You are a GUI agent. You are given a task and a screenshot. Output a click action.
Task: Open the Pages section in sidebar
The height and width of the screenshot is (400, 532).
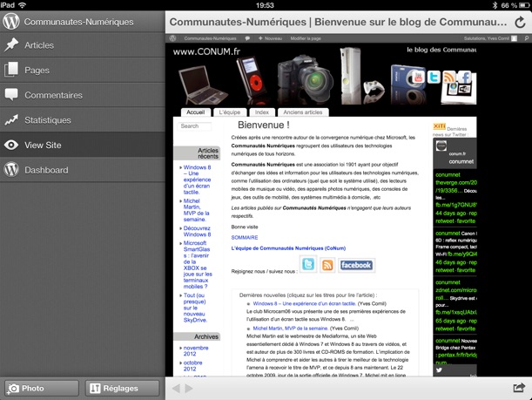pyautogui.click(x=83, y=71)
